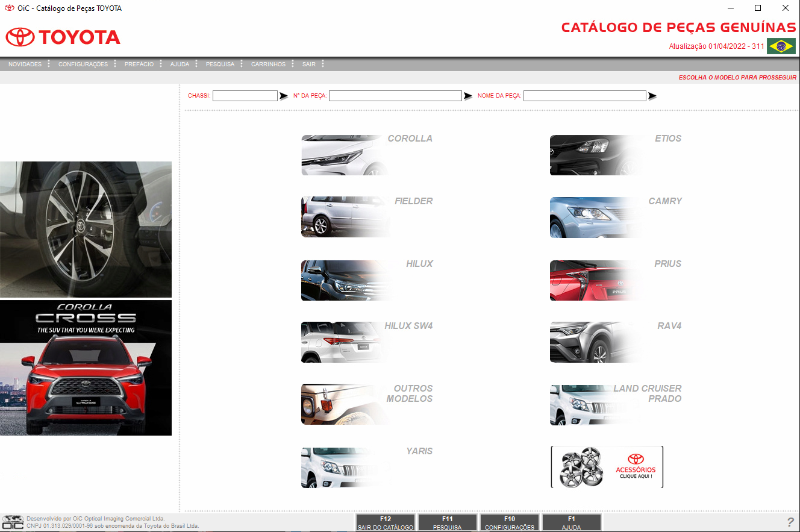Click the Corolla Cross advertisement banner
Image resolution: width=800 pixels, height=532 pixels.
(x=86, y=368)
